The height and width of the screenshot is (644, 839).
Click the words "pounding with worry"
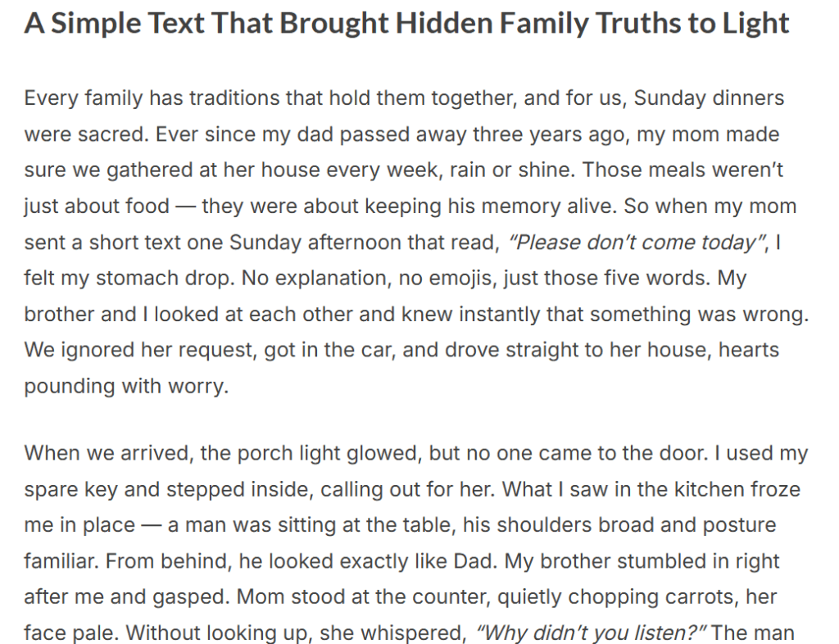pyautogui.click(x=124, y=387)
